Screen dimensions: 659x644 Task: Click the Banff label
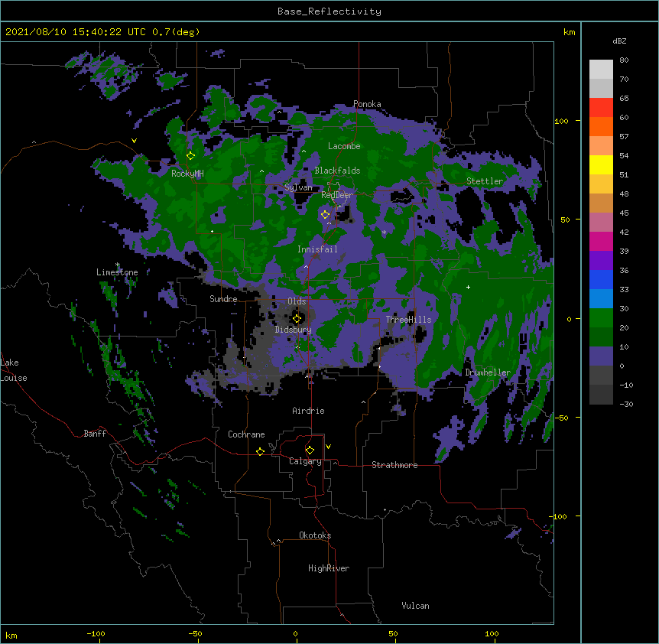95,434
